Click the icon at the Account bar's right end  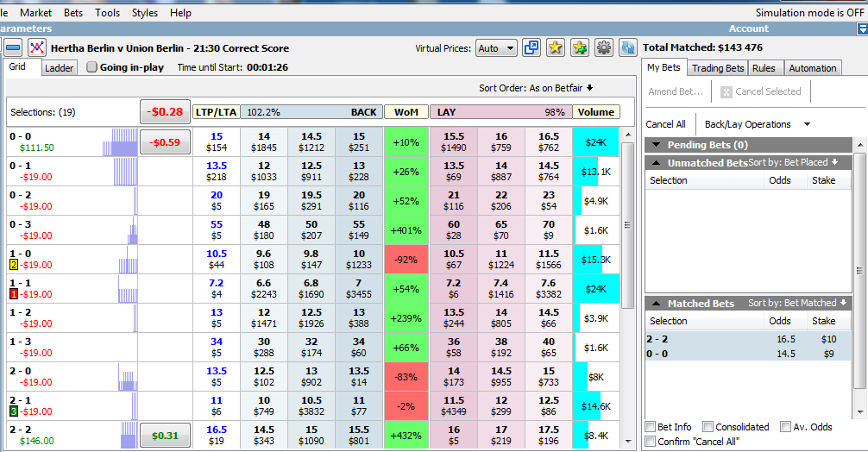click(x=862, y=28)
